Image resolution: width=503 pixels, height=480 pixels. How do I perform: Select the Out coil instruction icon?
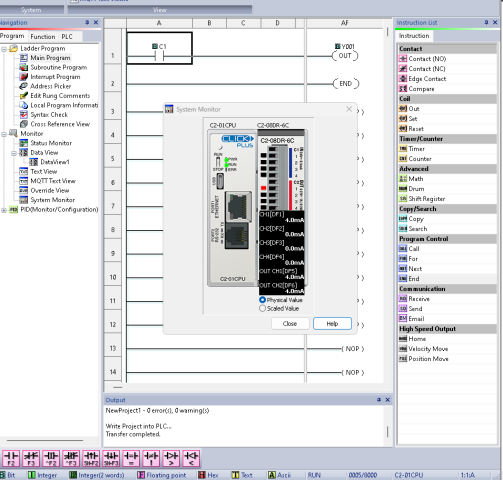[403, 109]
